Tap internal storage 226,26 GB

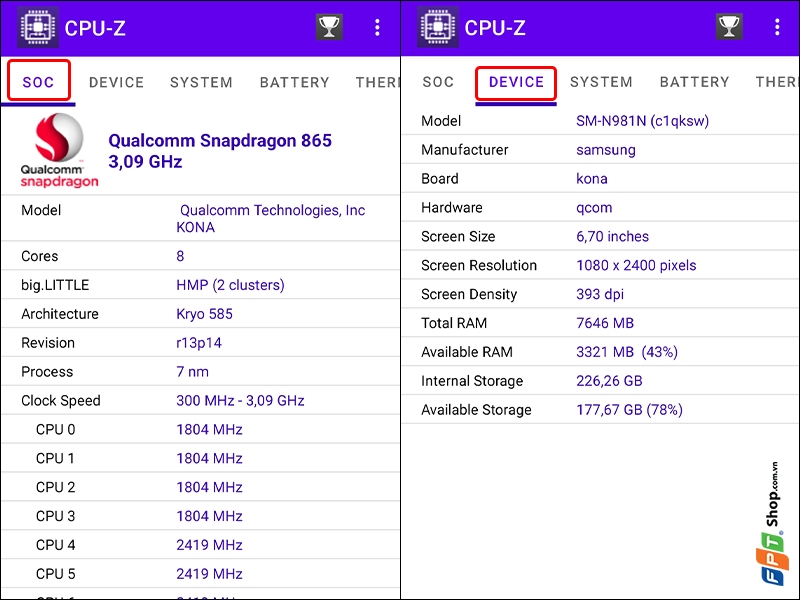[609, 381]
